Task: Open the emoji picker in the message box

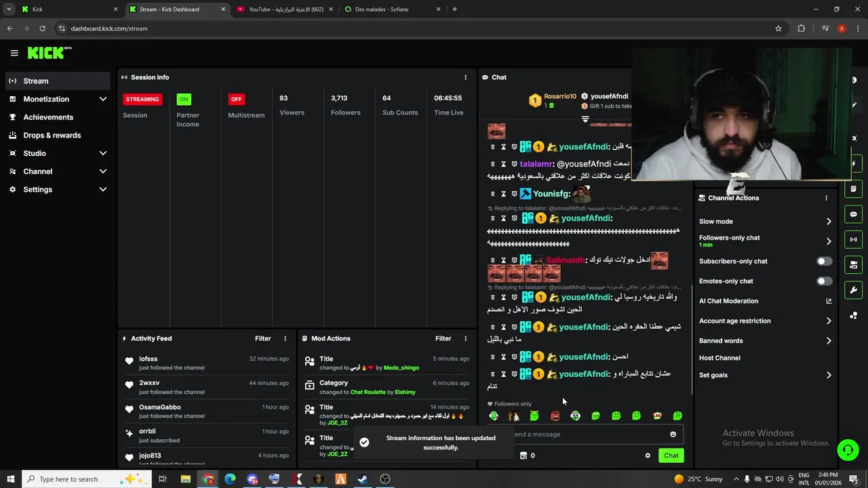Action: coord(673,434)
